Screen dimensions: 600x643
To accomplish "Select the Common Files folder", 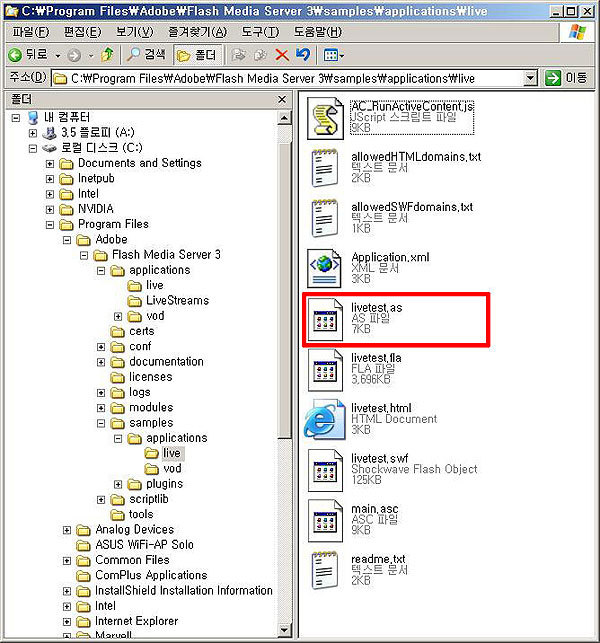I will pos(123,560).
